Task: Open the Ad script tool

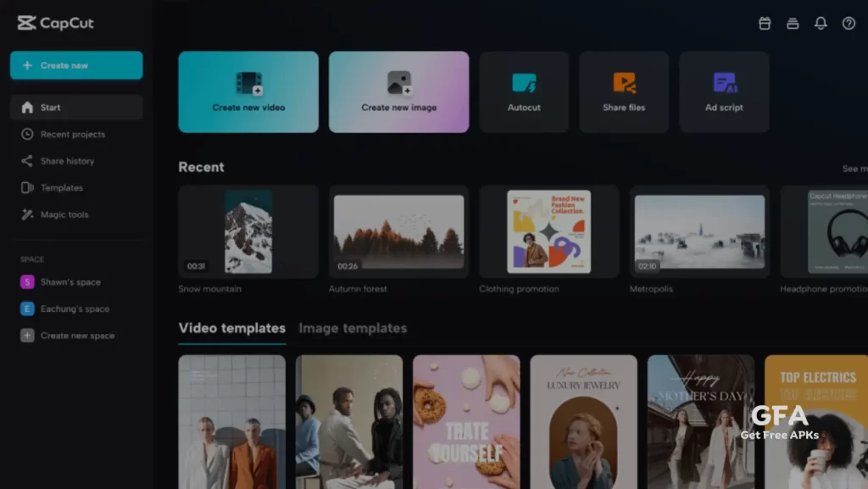Action: click(724, 92)
